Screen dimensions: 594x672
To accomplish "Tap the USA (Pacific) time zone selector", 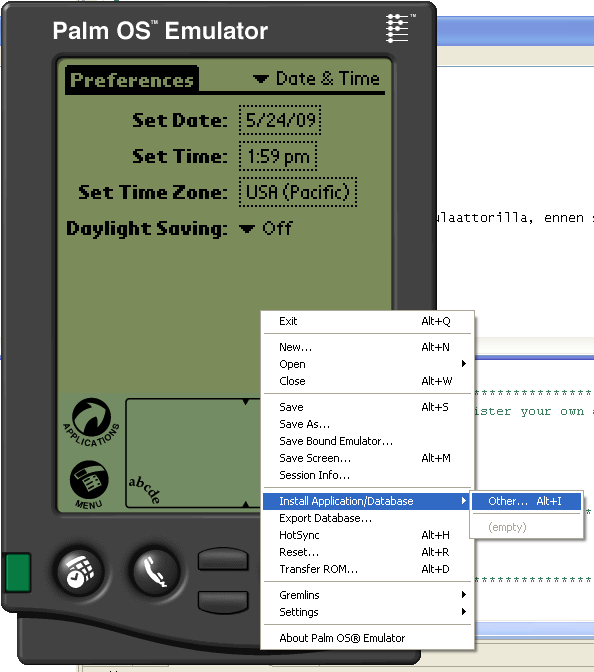I will (x=298, y=192).
